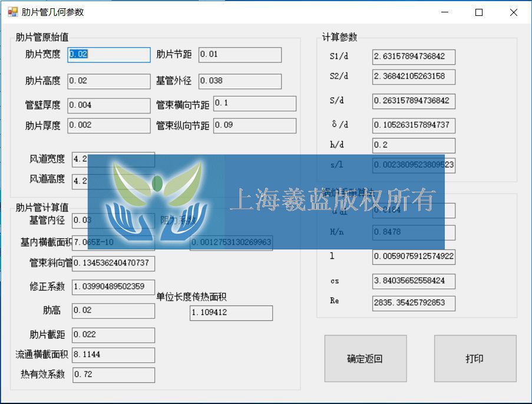Screen dimensions: 532x404
Task: Click the S/d field showing 0.263157894736842
Action: pyautogui.click(x=414, y=101)
